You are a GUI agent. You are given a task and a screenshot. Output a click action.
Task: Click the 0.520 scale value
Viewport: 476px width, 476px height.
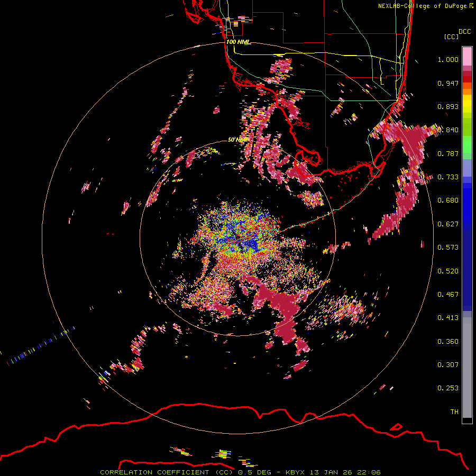[448, 271]
